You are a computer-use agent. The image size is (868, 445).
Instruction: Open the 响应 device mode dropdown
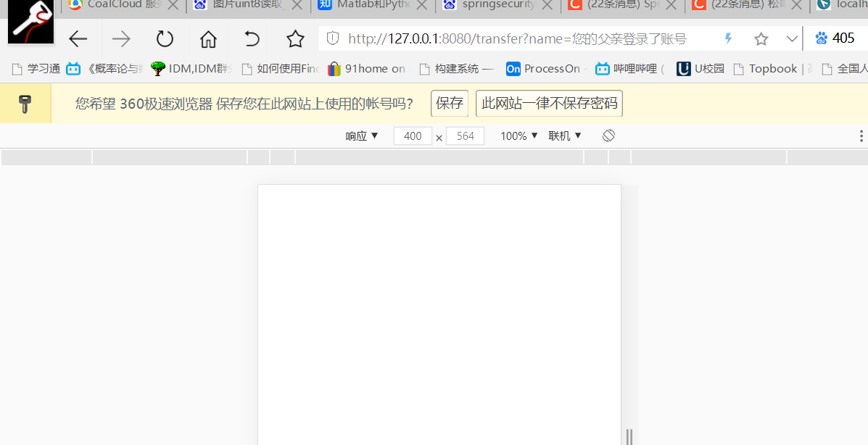(362, 136)
